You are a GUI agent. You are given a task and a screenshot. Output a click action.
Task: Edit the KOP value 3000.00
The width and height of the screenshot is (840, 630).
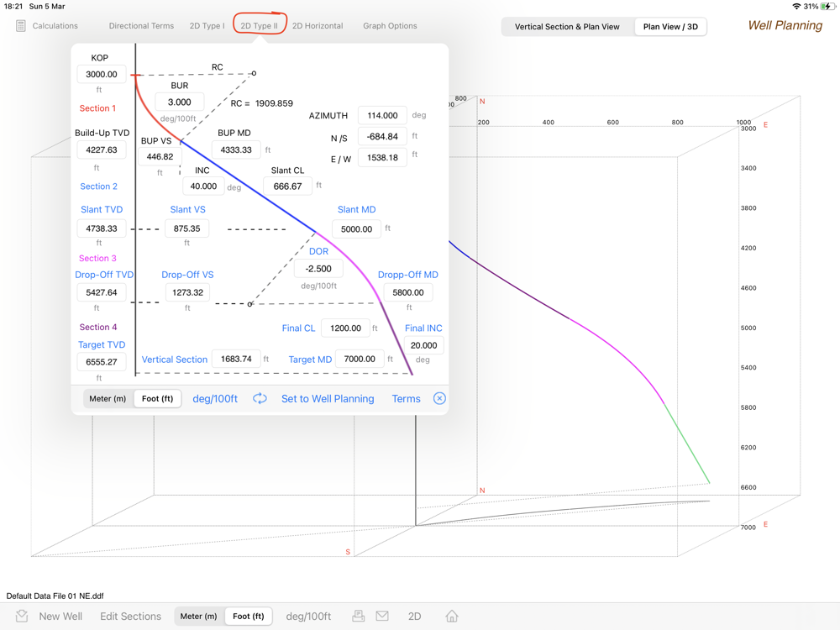pyautogui.click(x=102, y=75)
